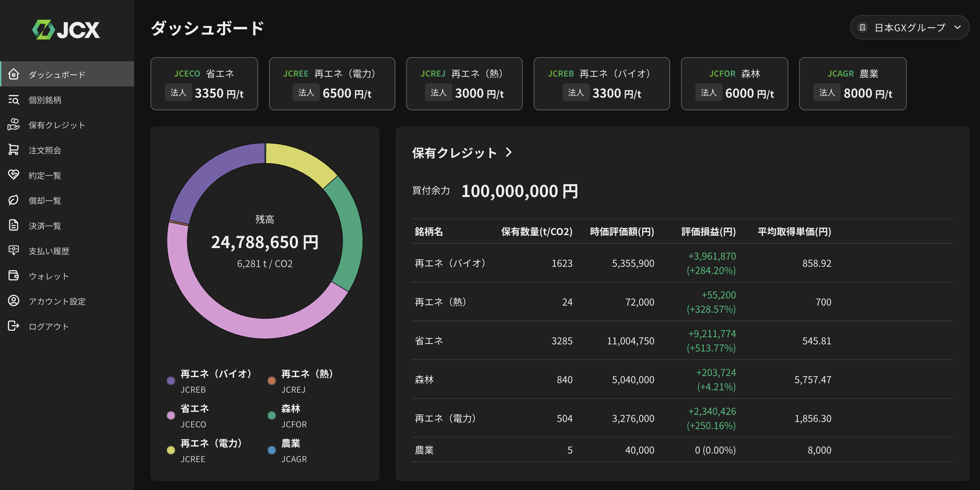
Task: Click the ログアウト exit icon
Action: pyautogui.click(x=14, y=326)
